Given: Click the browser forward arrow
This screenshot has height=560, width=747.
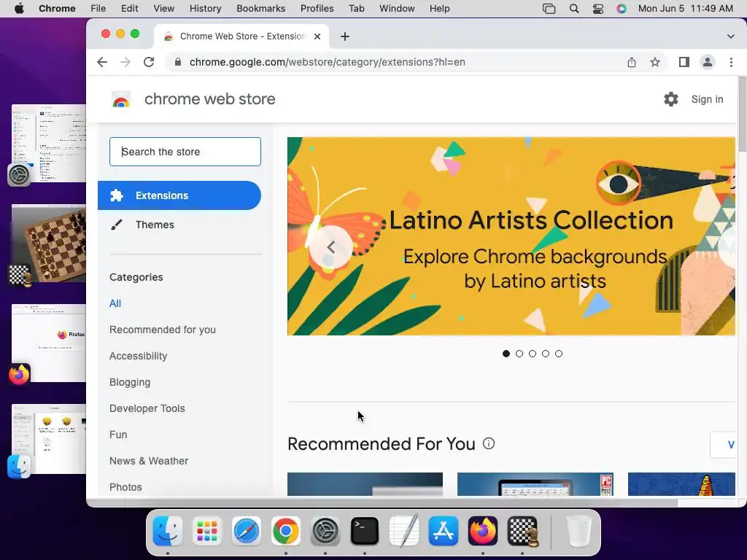Looking at the screenshot, I should tap(125, 63).
